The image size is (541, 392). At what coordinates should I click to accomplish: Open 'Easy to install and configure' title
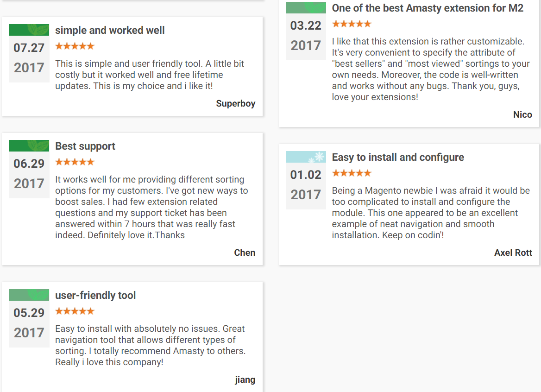398,158
